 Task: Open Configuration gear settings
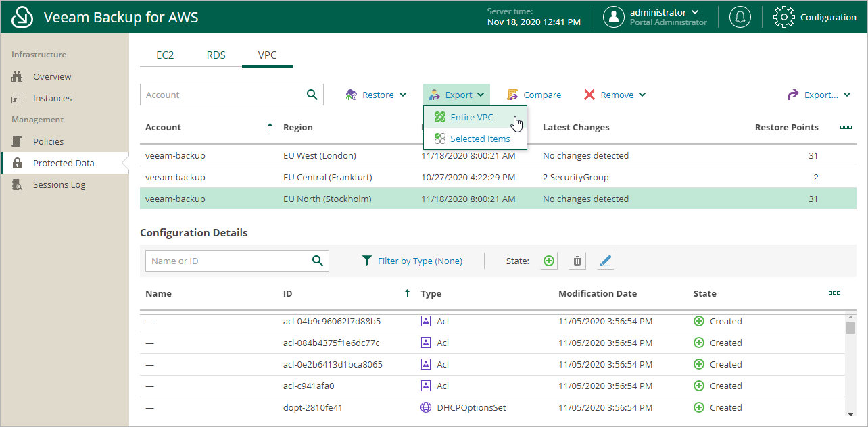tap(783, 17)
